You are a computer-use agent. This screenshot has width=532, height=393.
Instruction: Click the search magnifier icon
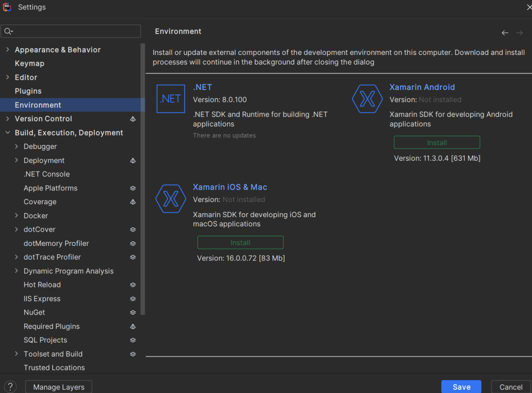pyautogui.click(x=8, y=31)
